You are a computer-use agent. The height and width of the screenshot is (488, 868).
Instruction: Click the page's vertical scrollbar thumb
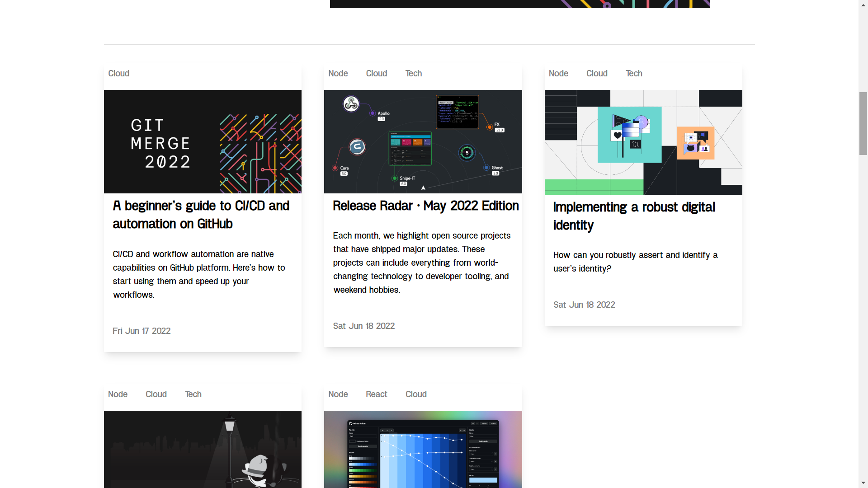(x=863, y=123)
